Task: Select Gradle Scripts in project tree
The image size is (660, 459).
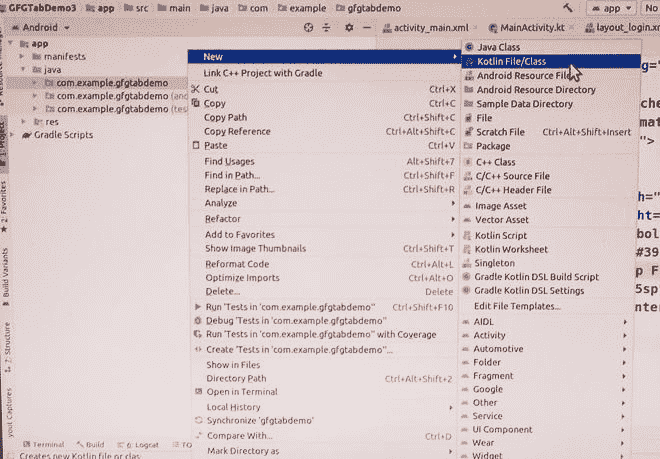Action: point(62,134)
